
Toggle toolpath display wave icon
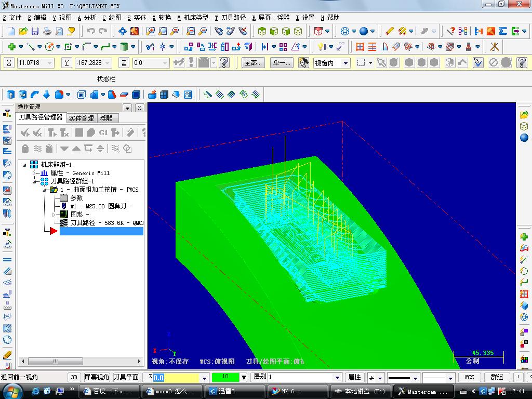tap(37, 149)
